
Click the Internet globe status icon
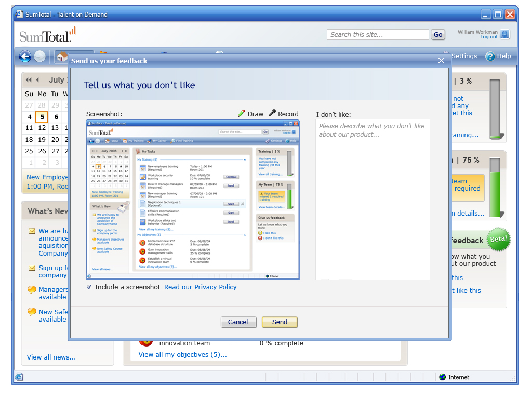443,377
